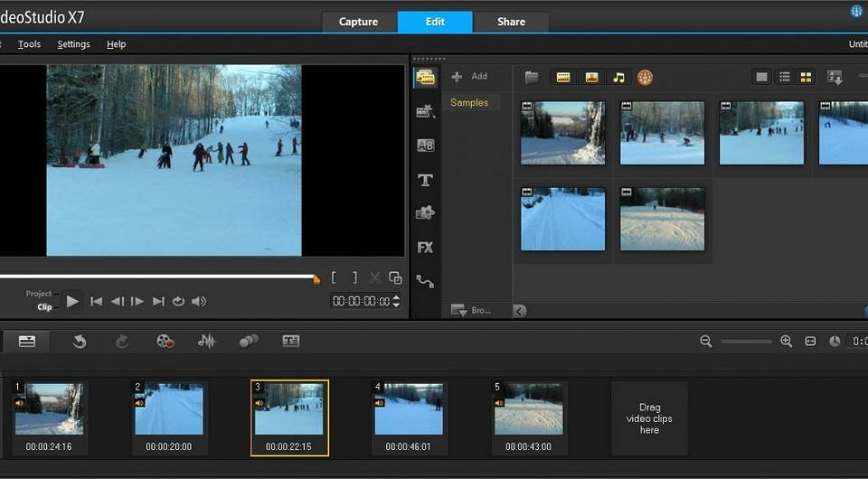Enlarge the preview window

[x=395, y=277]
